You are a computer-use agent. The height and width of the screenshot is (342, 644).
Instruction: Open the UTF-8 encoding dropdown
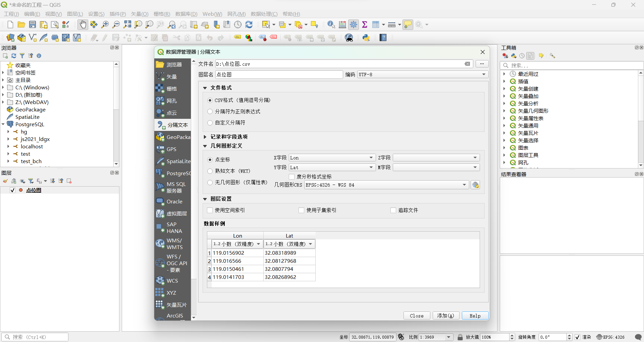point(423,75)
